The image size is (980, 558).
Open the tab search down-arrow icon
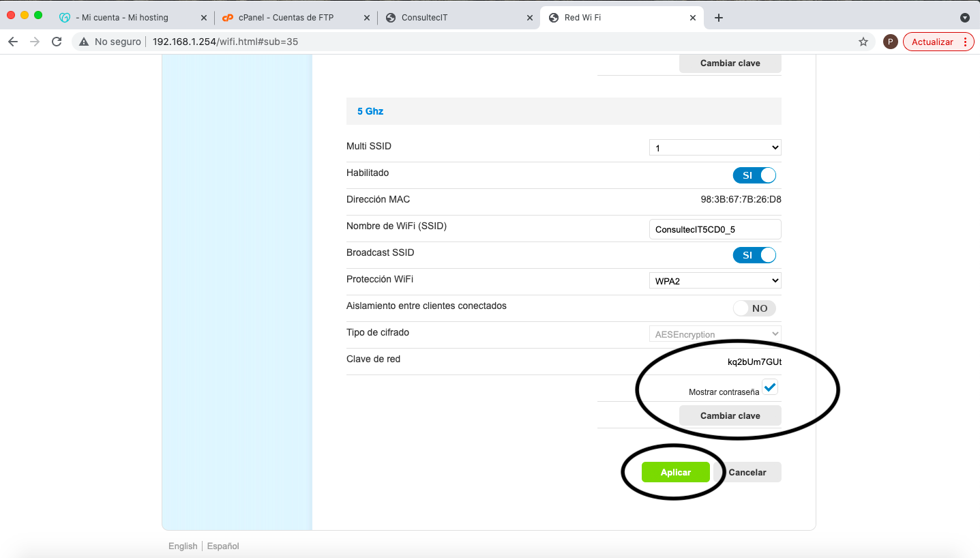click(x=964, y=18)
